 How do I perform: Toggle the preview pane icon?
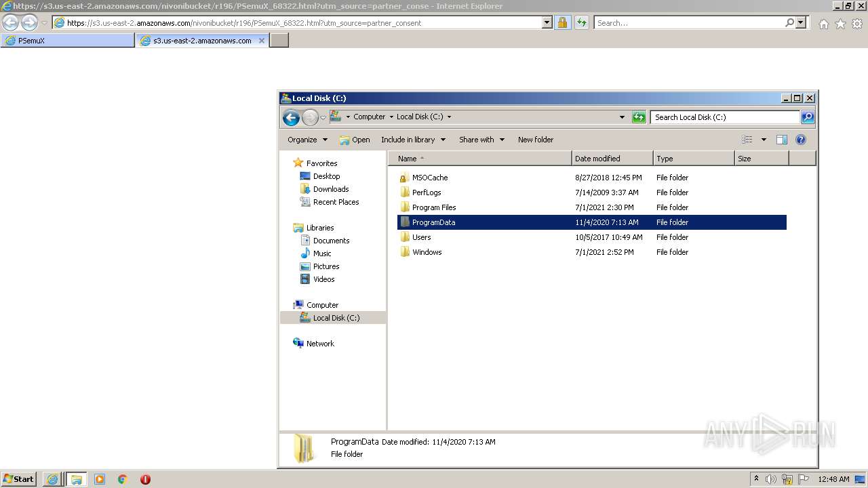[782, 140]
